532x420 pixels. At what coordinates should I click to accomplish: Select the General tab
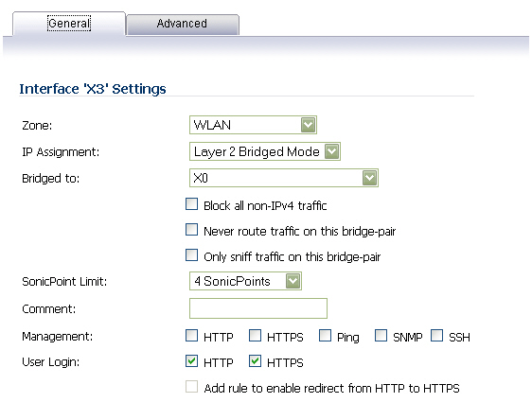click(69, 24)
